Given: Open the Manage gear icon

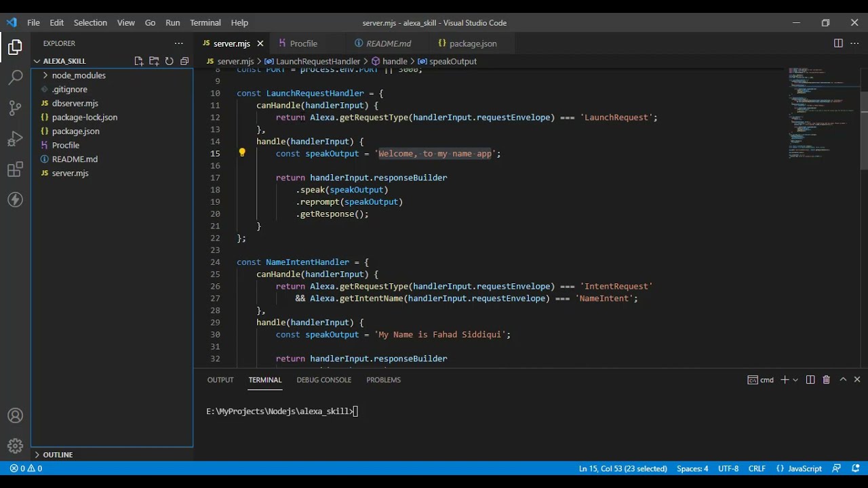Looking at the screenshot, I should tap(15, 446).
